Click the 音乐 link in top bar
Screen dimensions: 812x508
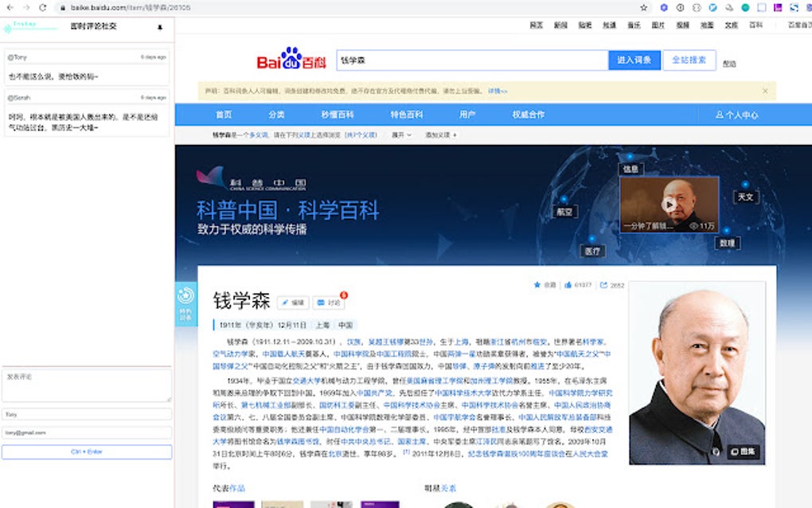634,25
